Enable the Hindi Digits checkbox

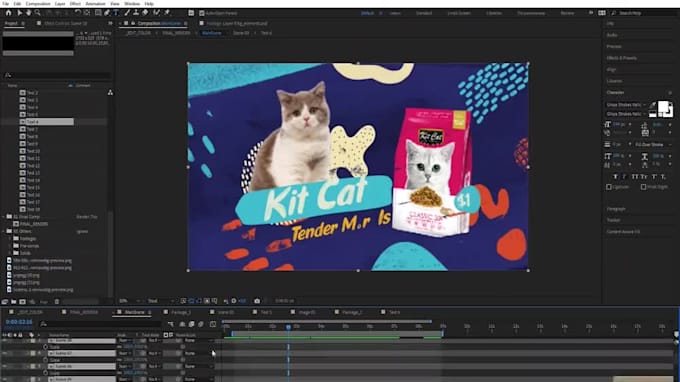(644, 187)
